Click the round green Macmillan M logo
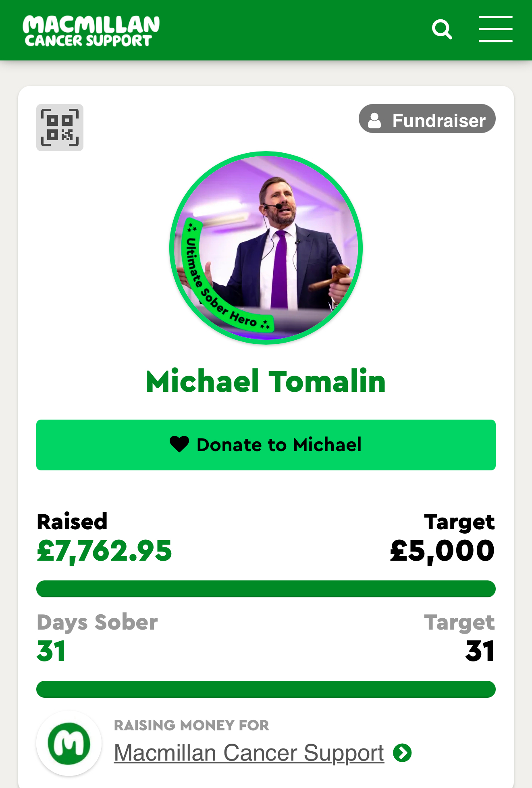This screenshot has width=532, height=788. click(x=69, y=743)
